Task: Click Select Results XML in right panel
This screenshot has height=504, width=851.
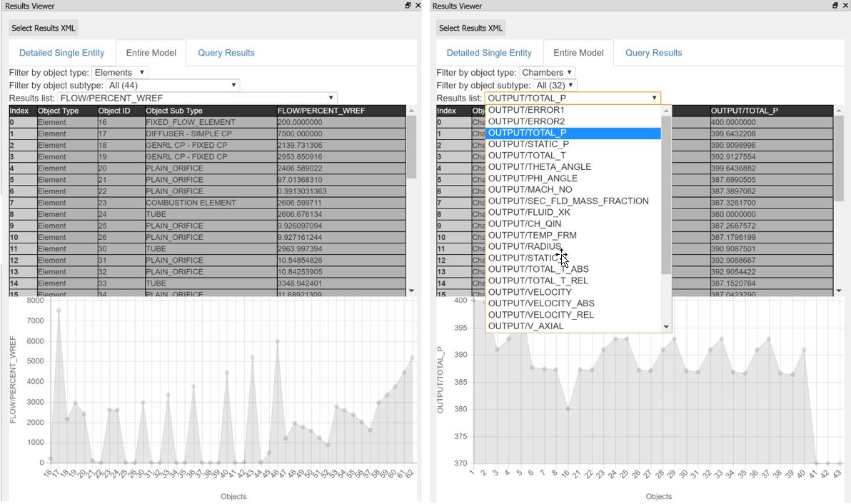Action: [x=470, y=28]
